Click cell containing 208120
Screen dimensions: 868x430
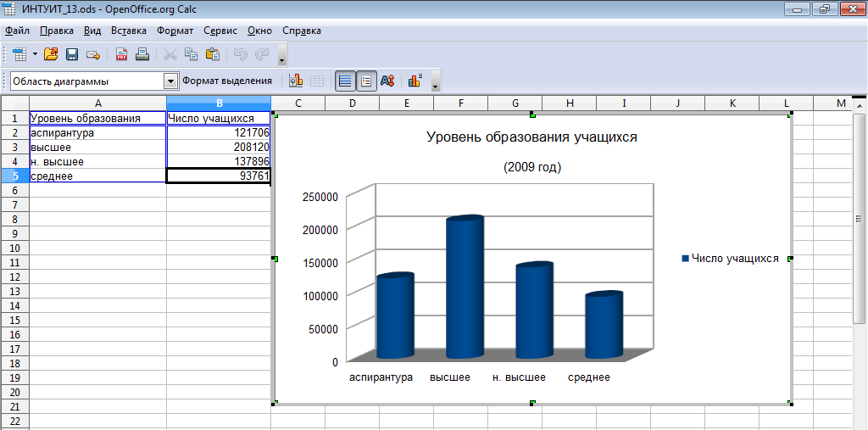(219, 148)
